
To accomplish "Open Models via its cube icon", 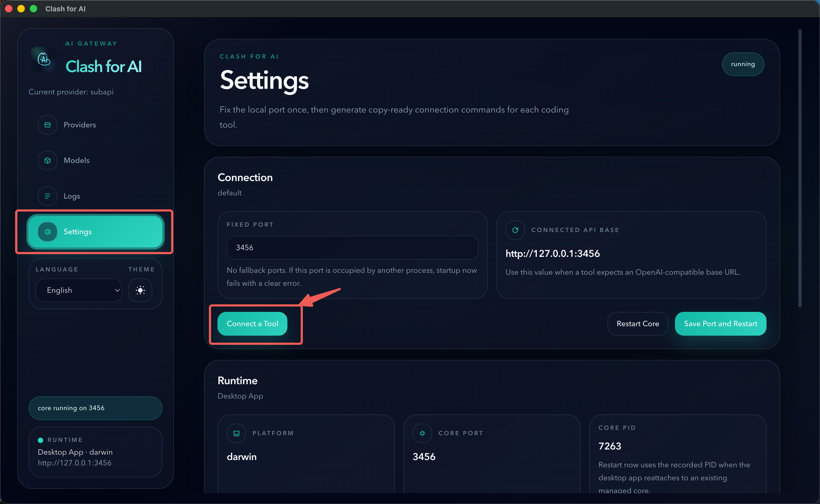I will coord(47,160).
